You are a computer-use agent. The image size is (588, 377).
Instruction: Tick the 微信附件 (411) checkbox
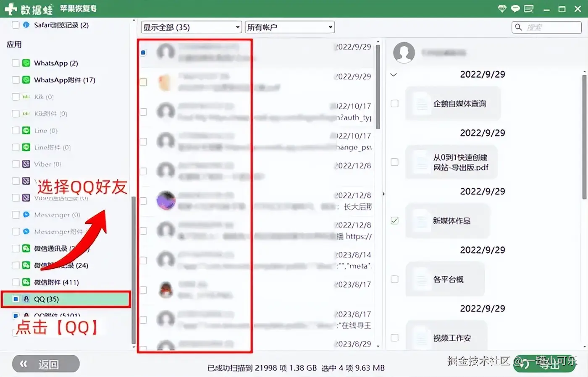point(16,282)
